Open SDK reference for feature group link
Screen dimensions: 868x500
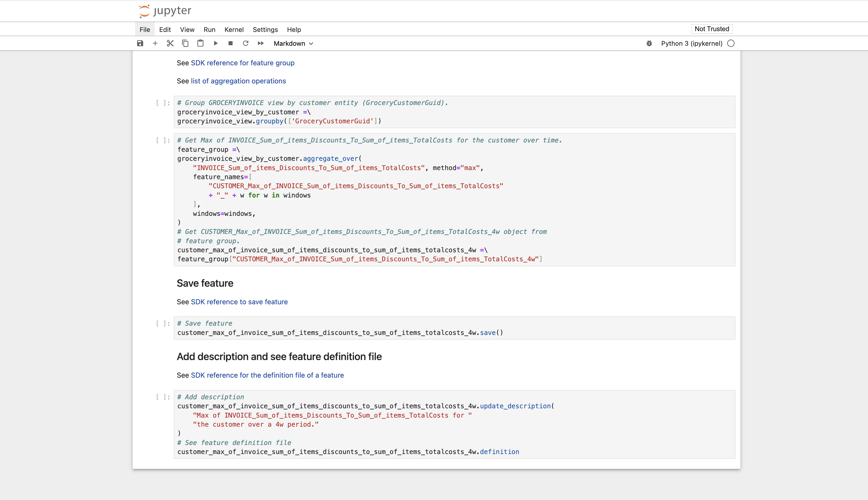(243, 63)
